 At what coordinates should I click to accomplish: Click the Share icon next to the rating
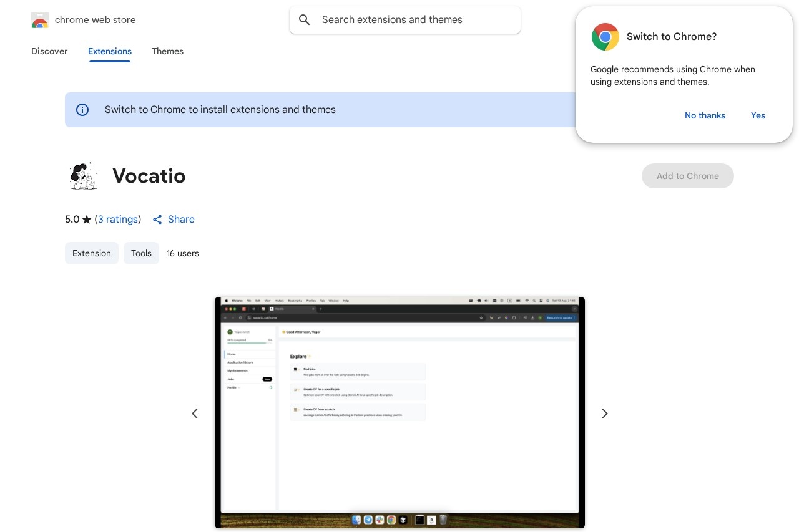pos(157,220)
